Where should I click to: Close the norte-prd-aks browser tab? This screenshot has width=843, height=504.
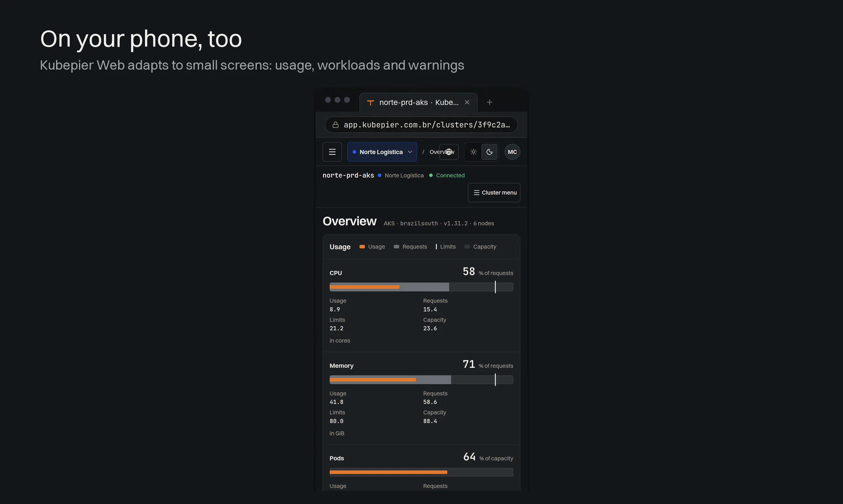pyautogui.click(x=467, y=102)
